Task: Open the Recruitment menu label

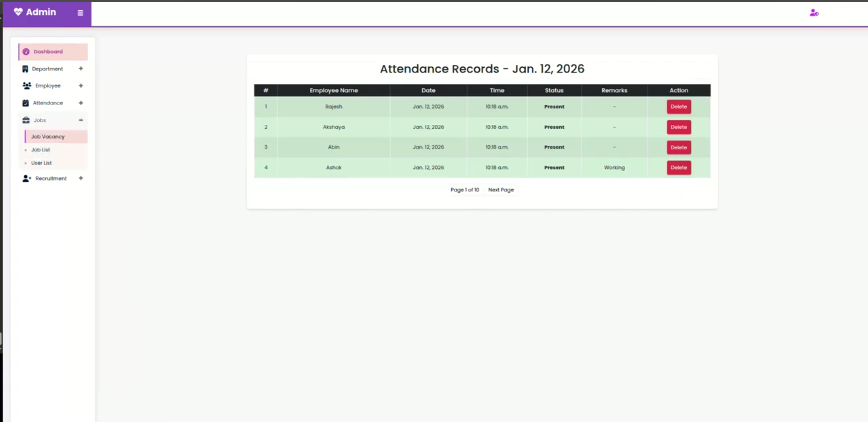Action: pyautogui.click(x=51, y=178)
